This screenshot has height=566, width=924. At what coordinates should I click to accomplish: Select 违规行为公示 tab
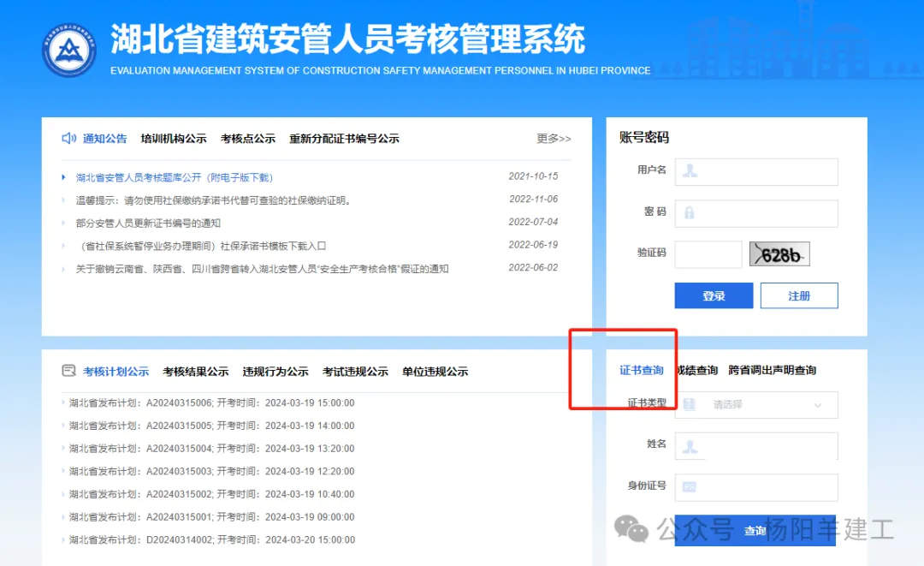[275, 372]
